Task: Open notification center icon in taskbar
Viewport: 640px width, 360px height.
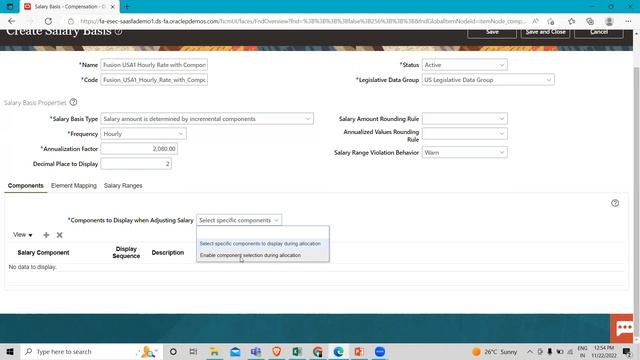Action: tap(627, 351)
